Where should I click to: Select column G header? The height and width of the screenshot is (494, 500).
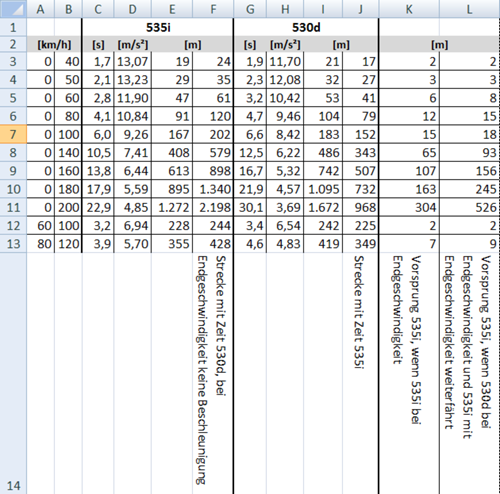point(250,9)
